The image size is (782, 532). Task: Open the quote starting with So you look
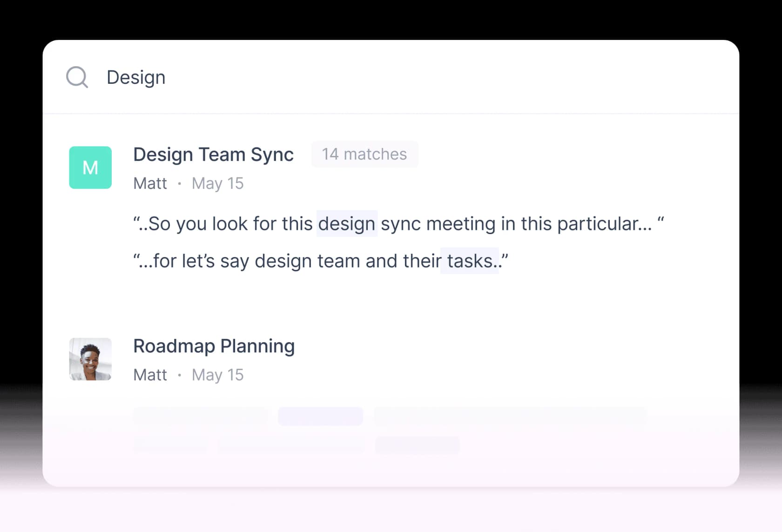pyautogui.click(x=398, y=224)
